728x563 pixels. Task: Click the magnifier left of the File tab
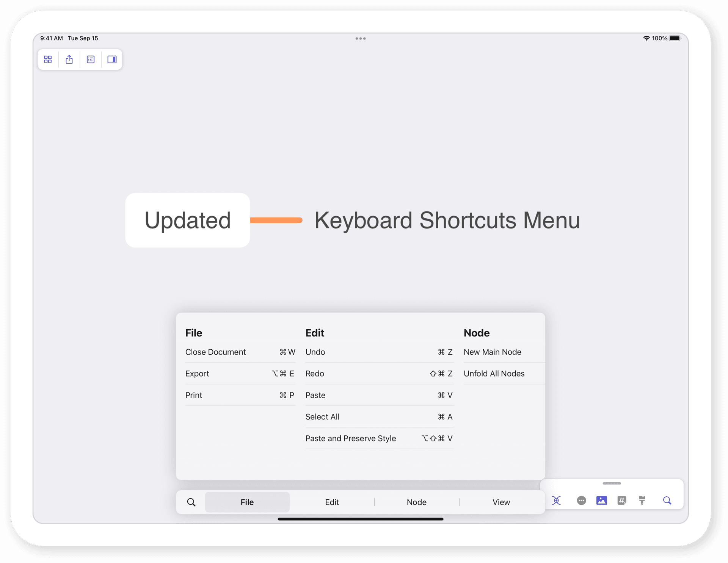[191, 502]
